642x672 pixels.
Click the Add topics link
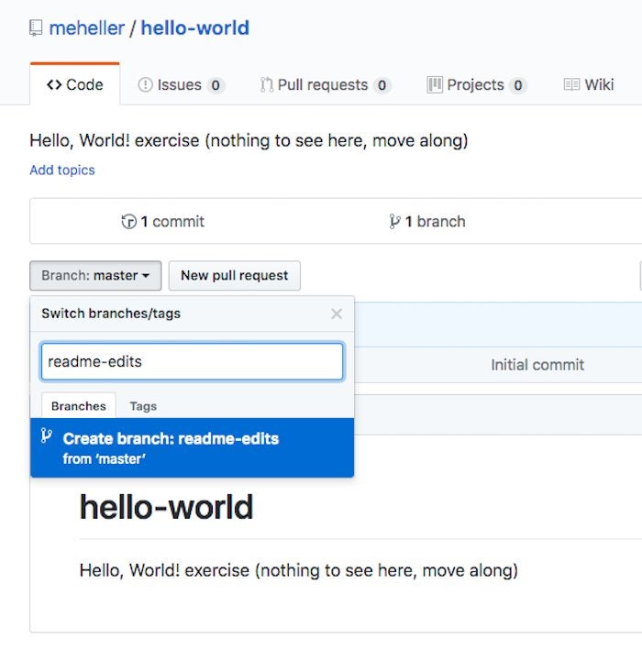pyautogui.click(x=62, y=170)
